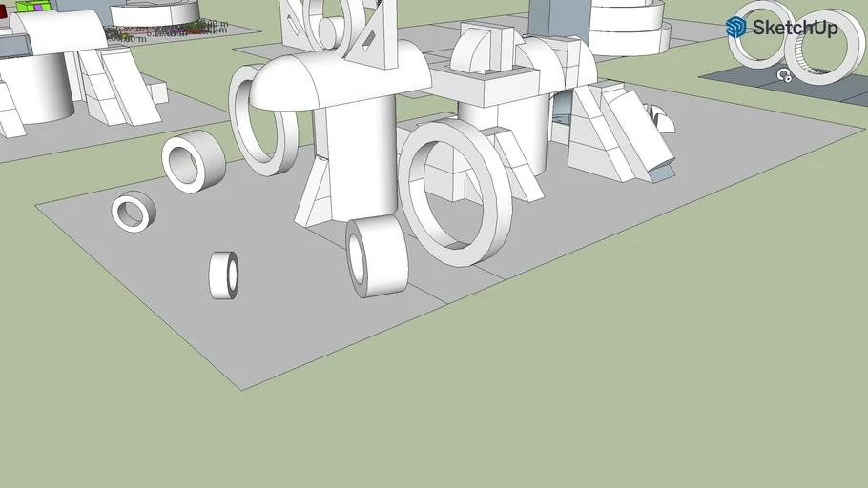Pick the small upright cylinder near front platform edge
Image resolution: width=868 pixels, height=488 pixels.
coord(223,275)
